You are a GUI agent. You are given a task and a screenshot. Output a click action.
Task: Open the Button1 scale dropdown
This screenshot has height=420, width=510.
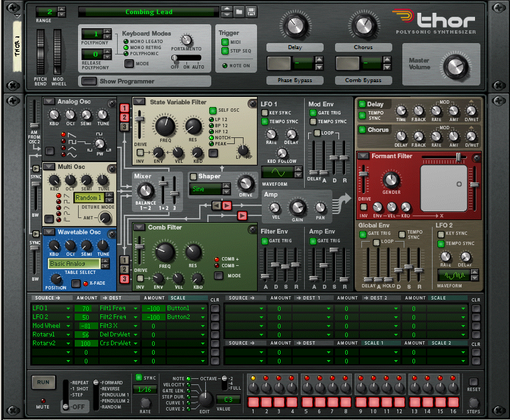point(203,308)
